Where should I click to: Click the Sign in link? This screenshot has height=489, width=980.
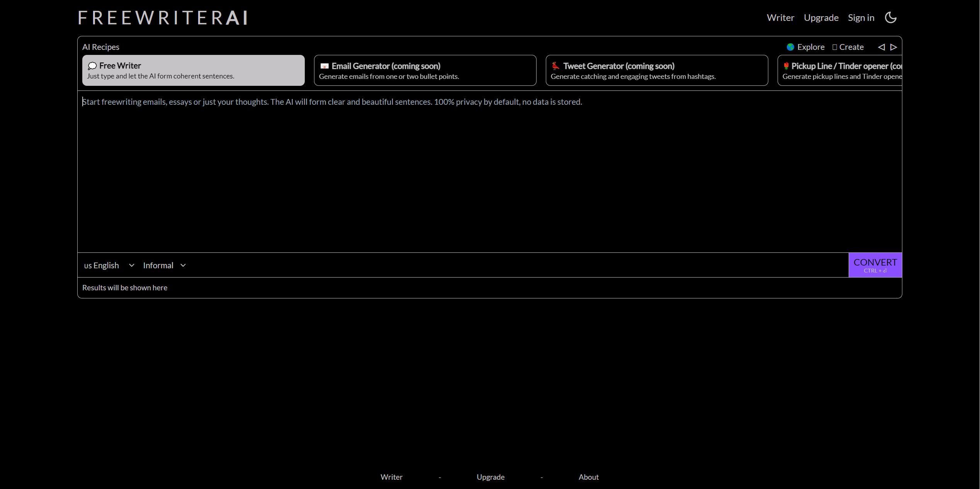(861, 18)
